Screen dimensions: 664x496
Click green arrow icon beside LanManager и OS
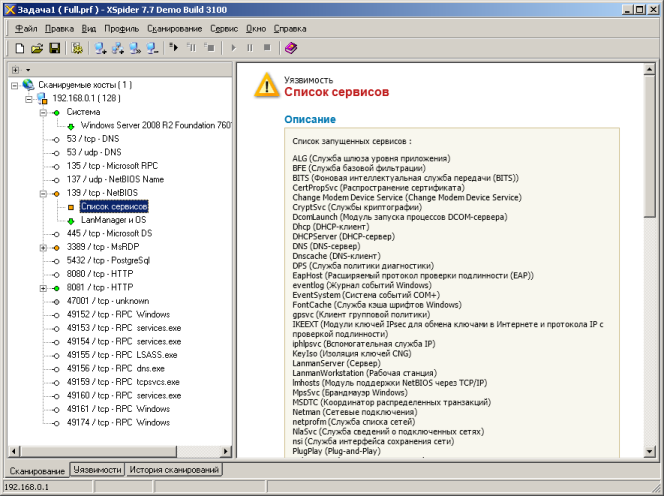pos(71,221)
